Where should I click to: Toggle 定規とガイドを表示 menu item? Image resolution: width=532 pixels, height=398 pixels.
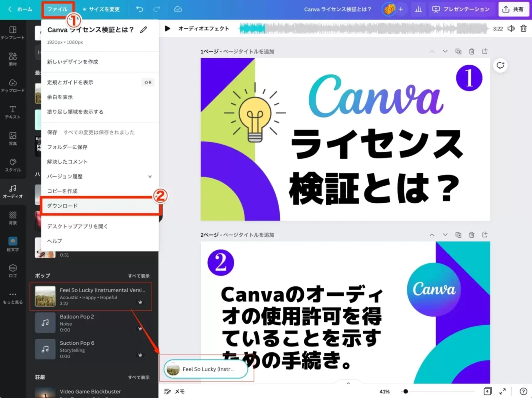[x=100, y=82]
